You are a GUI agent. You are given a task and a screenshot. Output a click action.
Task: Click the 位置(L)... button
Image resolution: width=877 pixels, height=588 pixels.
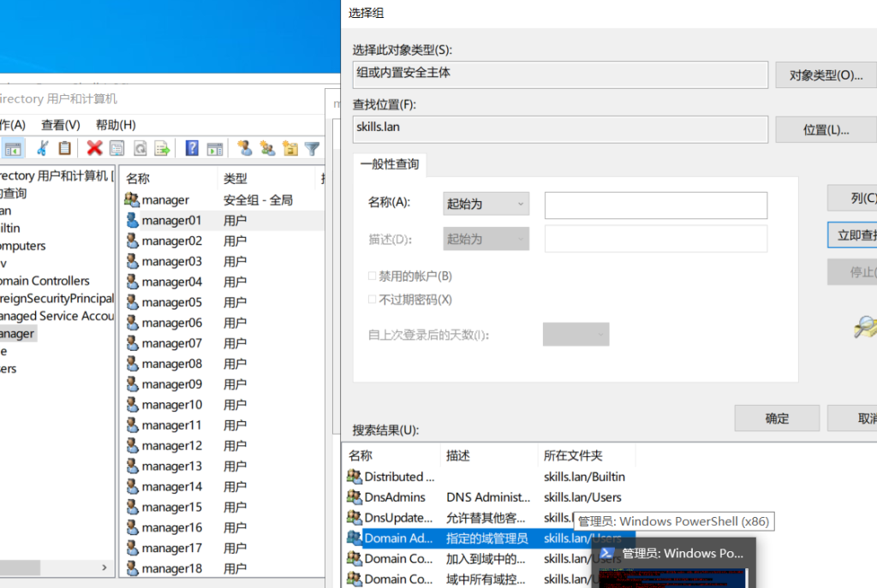tap(826, 130)
